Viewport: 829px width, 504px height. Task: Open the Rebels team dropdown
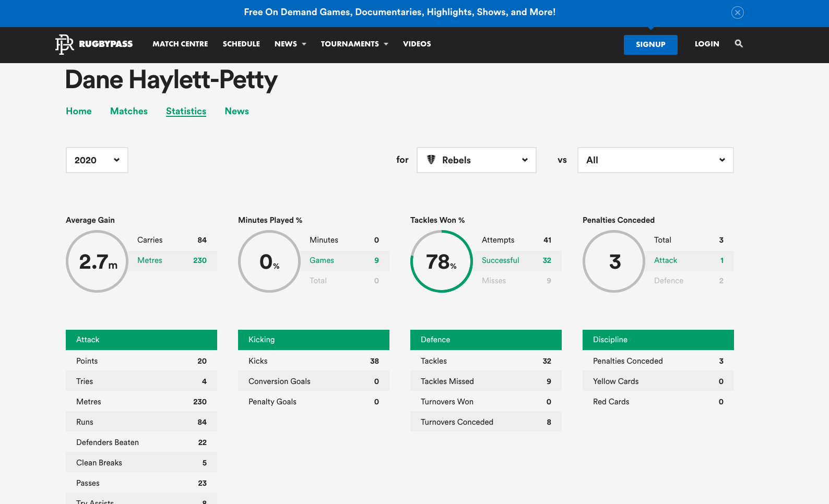click(x=477, y=160)
